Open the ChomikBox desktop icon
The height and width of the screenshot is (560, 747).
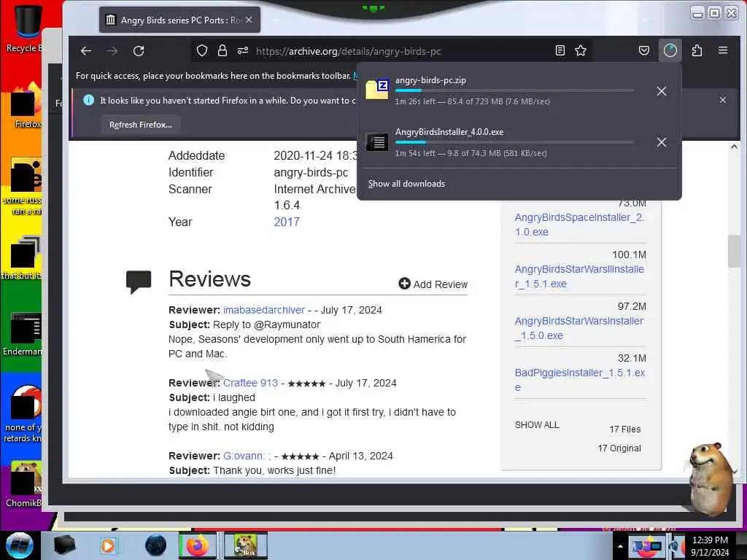[23, 485]
